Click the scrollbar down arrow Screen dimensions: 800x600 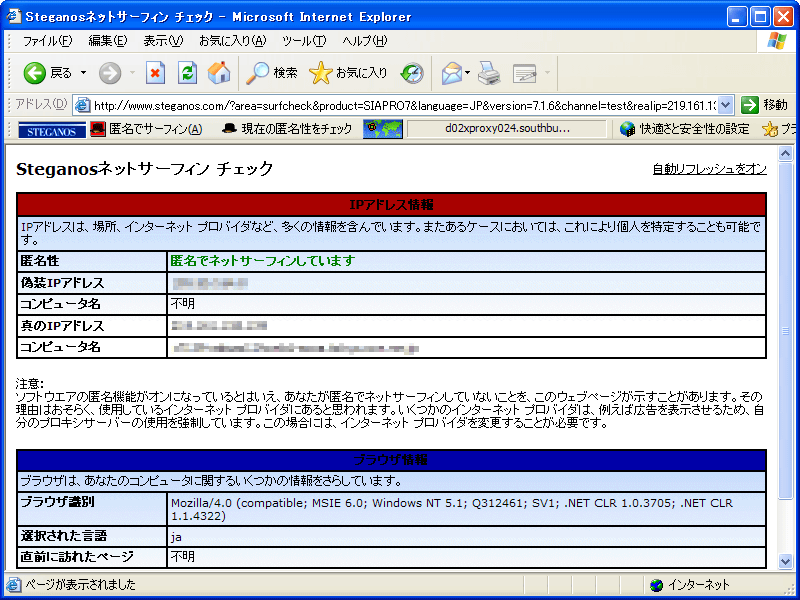coord(785,561)
